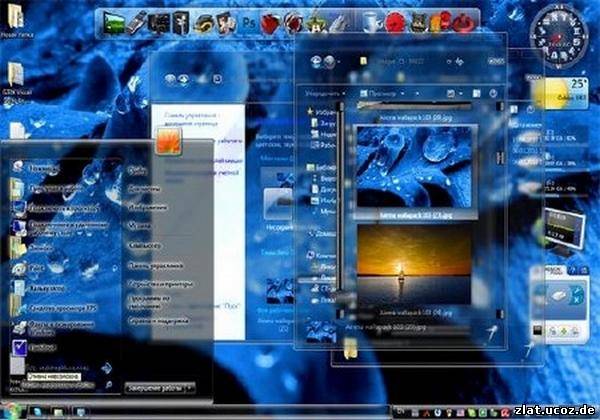
Task: Open Документы in Start menu
Action: point(144,188)
